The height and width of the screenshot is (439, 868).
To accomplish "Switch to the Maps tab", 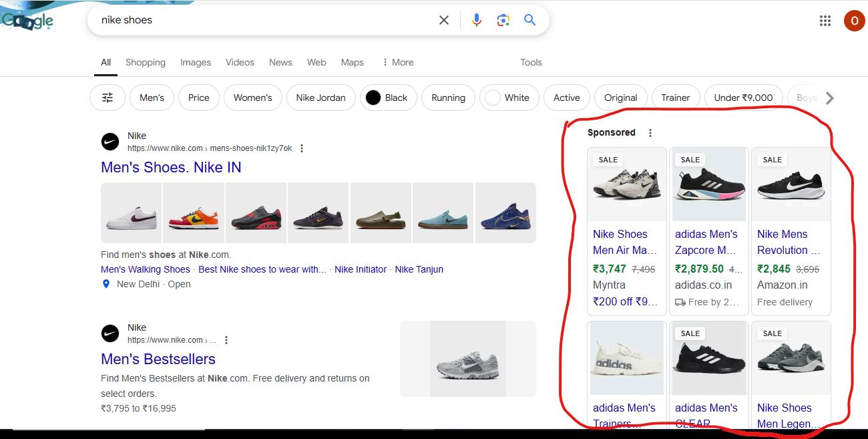I will tap(353, 62).
